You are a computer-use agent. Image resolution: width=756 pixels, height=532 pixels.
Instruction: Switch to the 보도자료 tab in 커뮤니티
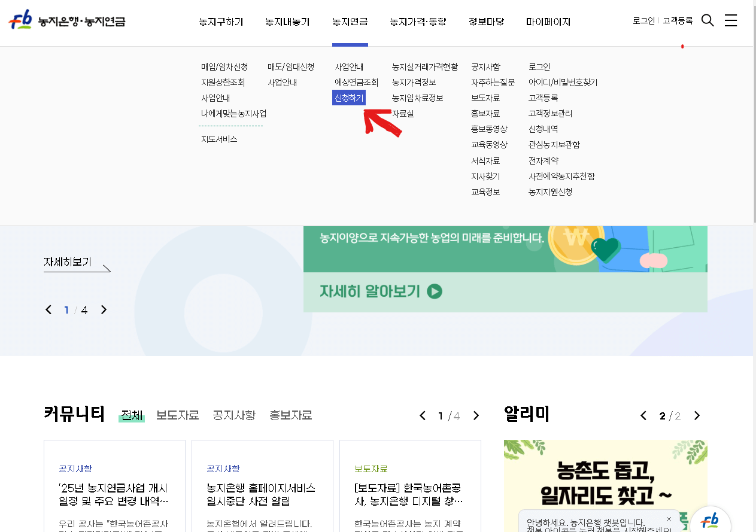click(x=176, y=415)
